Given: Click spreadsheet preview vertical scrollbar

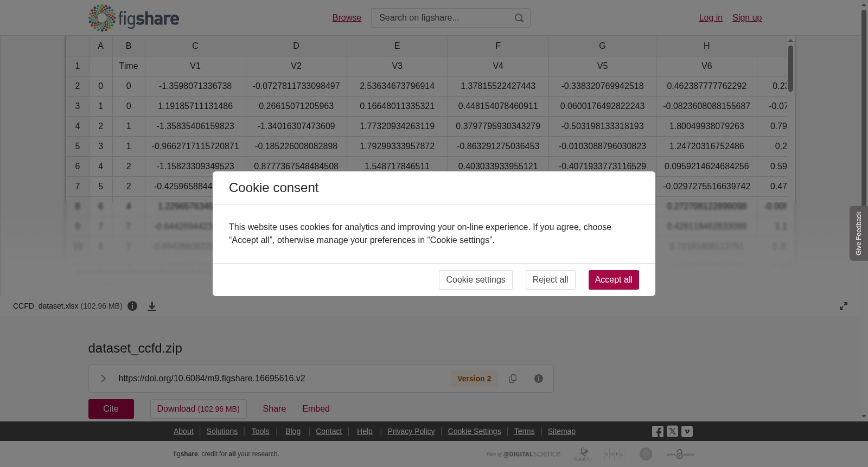Looking at the screenshot, I should click(791, 68).
